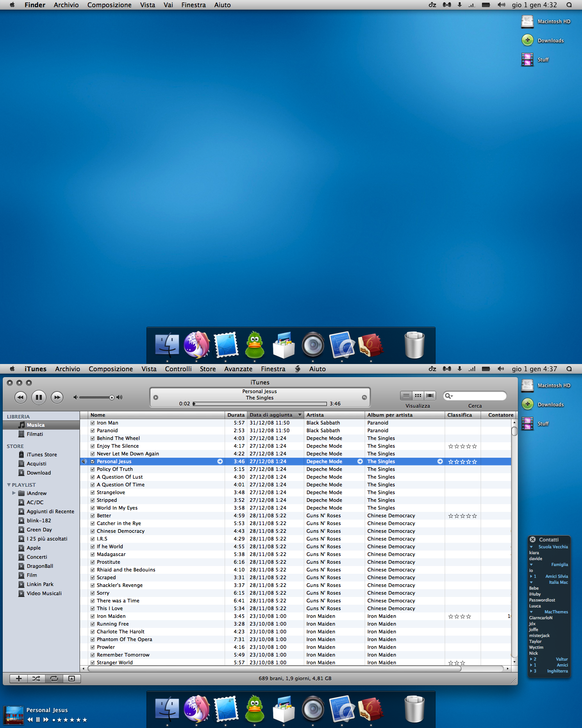
Task: Open the search options magnifier dropdown
Action: click(x=449, y=396)
